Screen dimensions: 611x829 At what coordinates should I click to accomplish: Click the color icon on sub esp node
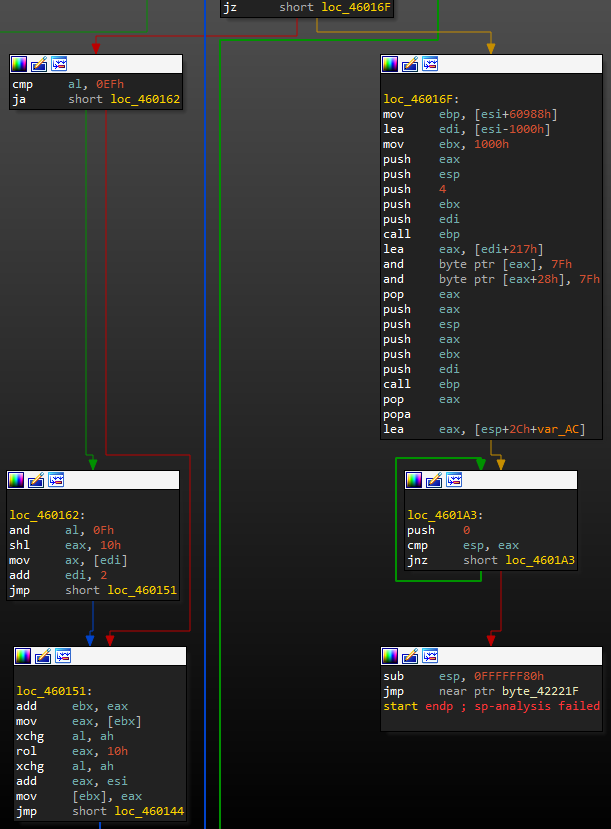390,656
